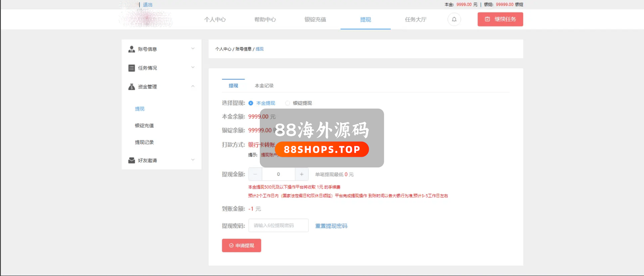The height and width of the screenshot is (276, 644).
Task: Select the 本金提现 radio option
Action: [251, 103]
